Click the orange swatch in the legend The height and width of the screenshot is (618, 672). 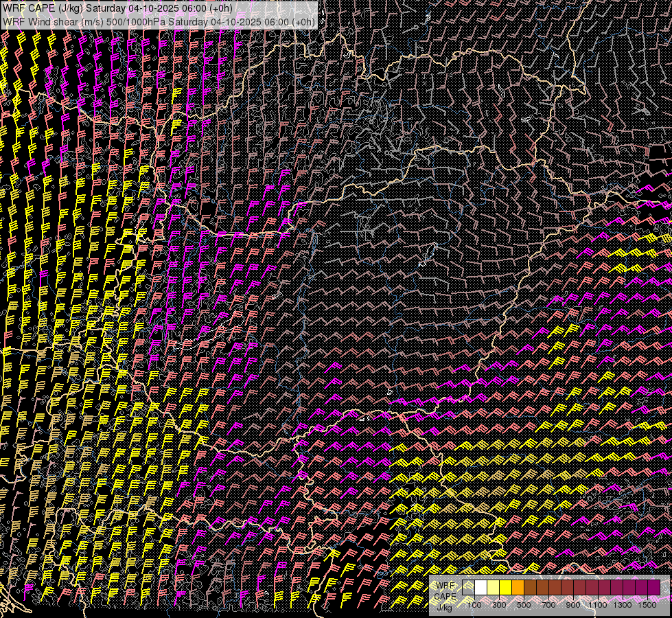(518, 587)
